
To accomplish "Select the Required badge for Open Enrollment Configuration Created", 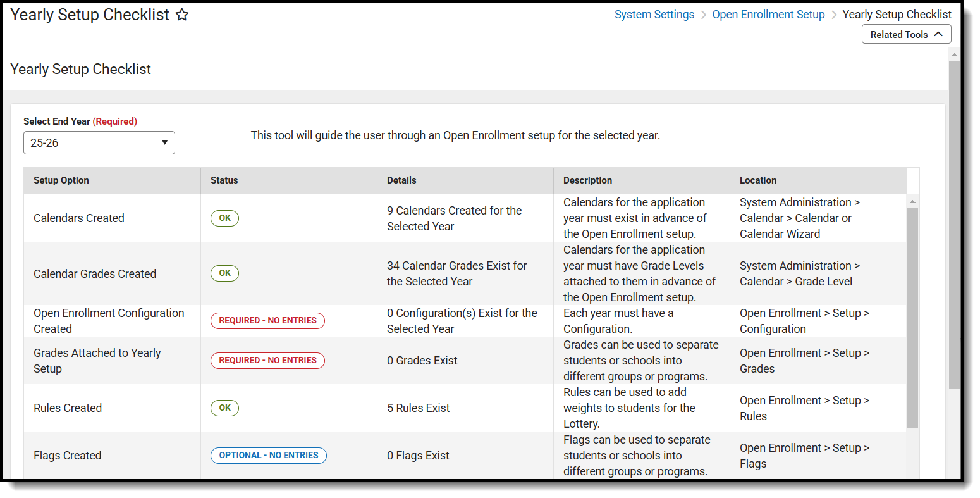I will (x=267, y=321).
